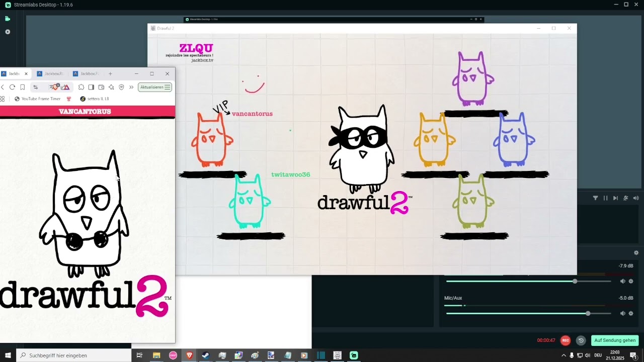Click the Aktualisieren update menu button
This screenshot has height=362, width=644.
(x=155, y=87)
